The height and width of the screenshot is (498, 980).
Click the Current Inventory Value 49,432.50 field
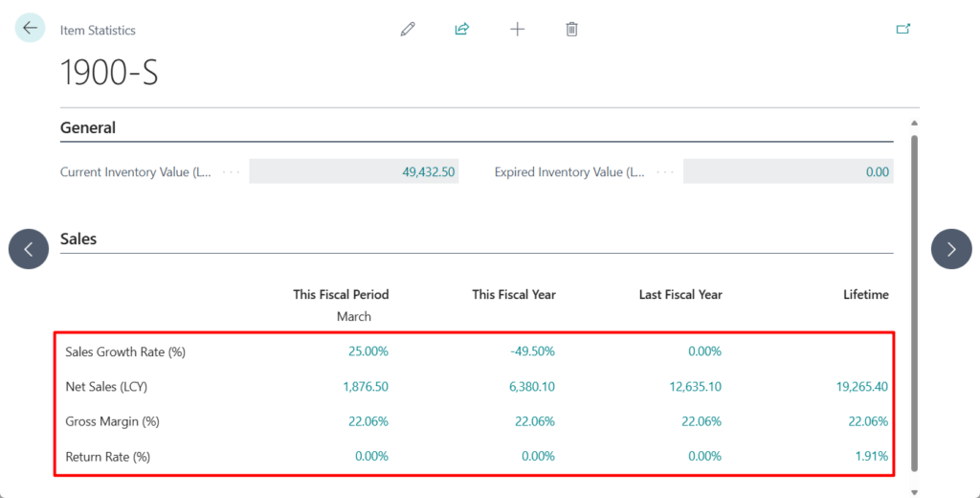354,172
